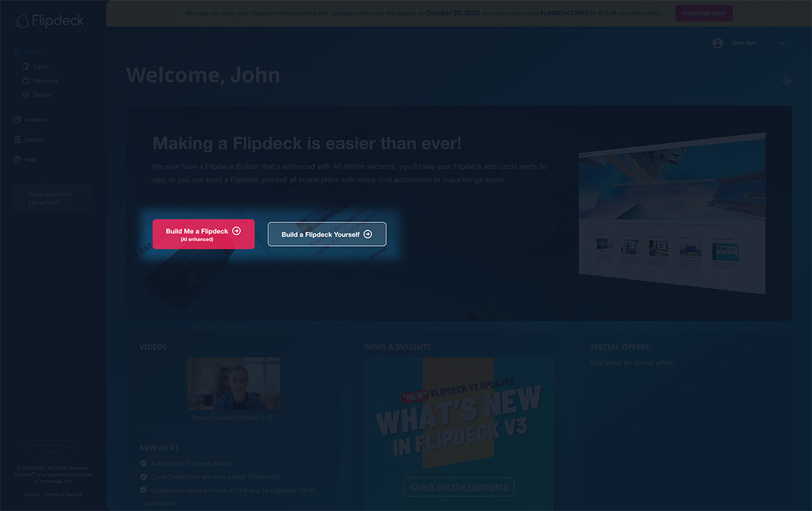This screenshot has height=511, width=812.
Task: Open Help via the question mark icon
Action: coord(16,159)
